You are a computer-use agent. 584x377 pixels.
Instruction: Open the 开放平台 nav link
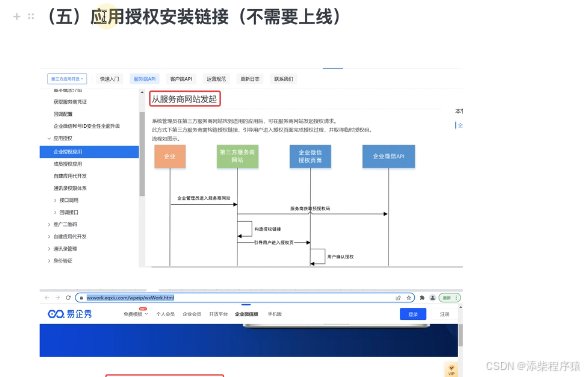(x=218, y=314)
